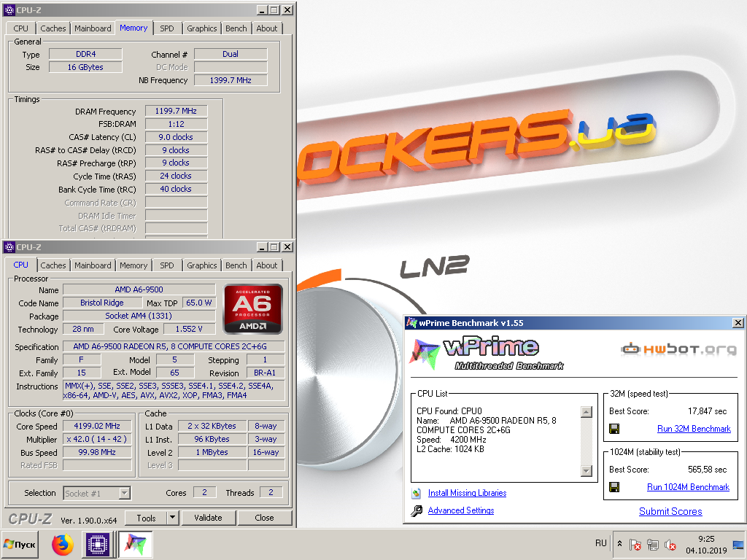Click the Install Missing Libraries link
The width and height of the screenshot is (747, 560).
(467, 493)
